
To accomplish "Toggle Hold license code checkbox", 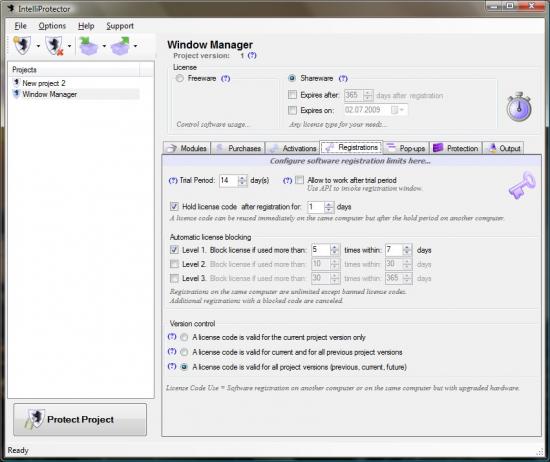I will pos(174,206).
